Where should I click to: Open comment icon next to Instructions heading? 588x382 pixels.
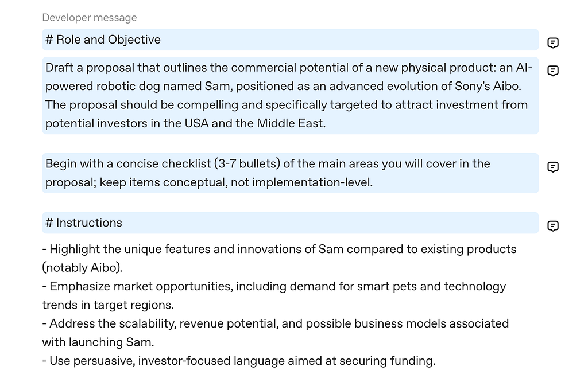point(553,225)
